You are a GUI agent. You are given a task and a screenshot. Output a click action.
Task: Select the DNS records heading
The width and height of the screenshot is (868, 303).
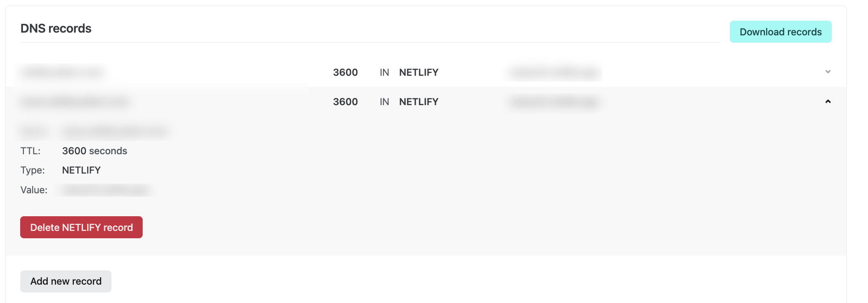(x=56, y=28)
